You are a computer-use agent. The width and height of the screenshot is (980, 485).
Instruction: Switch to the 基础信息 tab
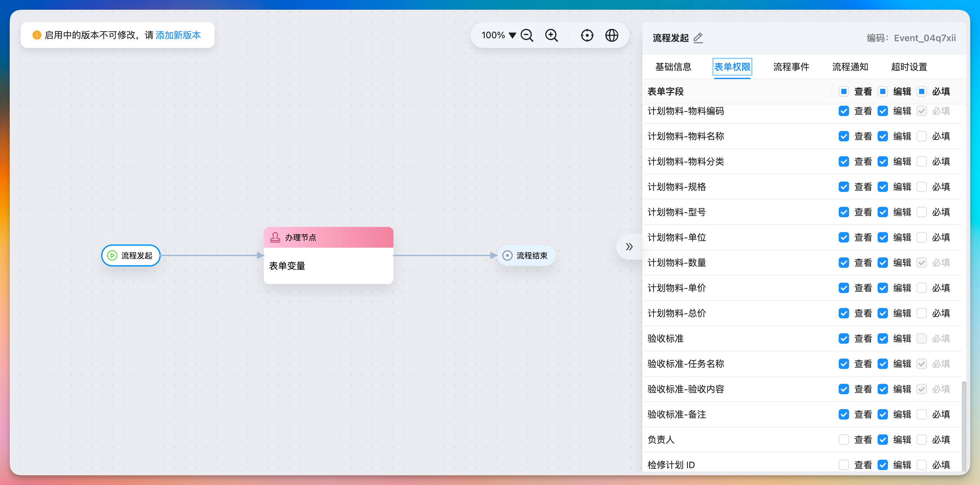[x=673, y=66]
